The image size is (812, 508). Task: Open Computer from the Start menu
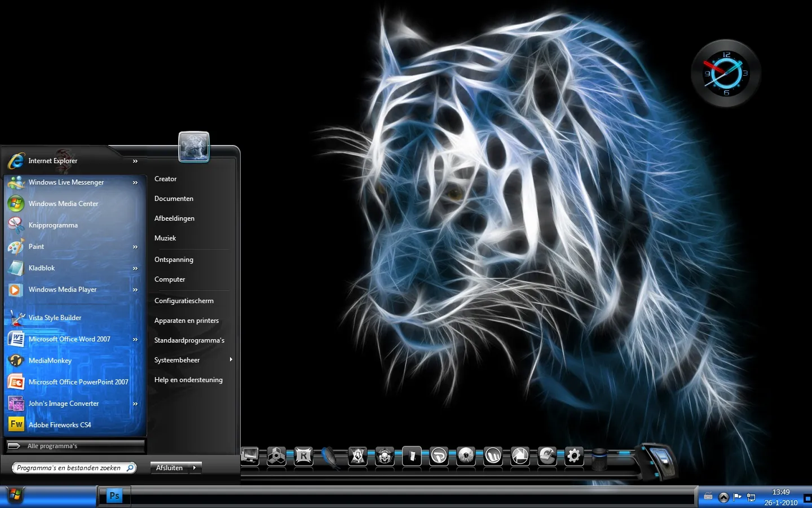pos(170,279)
